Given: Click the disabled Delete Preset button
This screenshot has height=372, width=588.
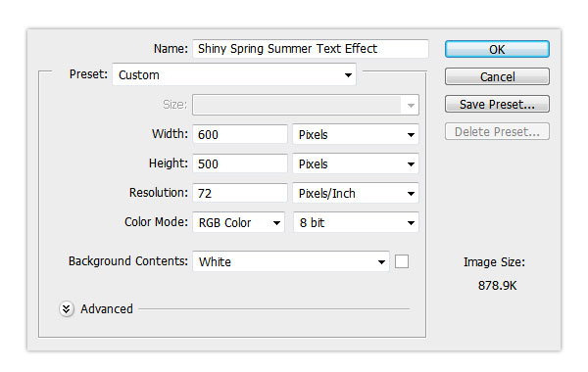Looking at the screenshot, I should (x=497, y=131).
